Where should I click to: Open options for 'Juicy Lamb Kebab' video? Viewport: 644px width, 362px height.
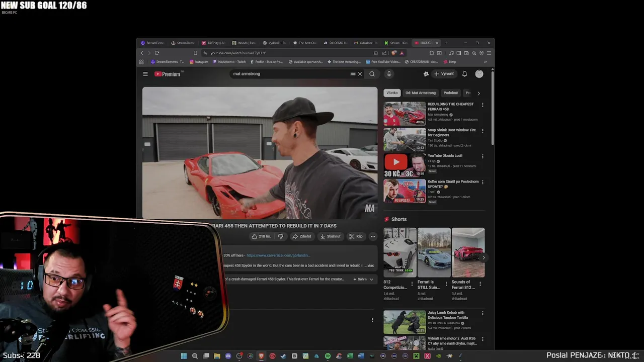pos(482,313)
